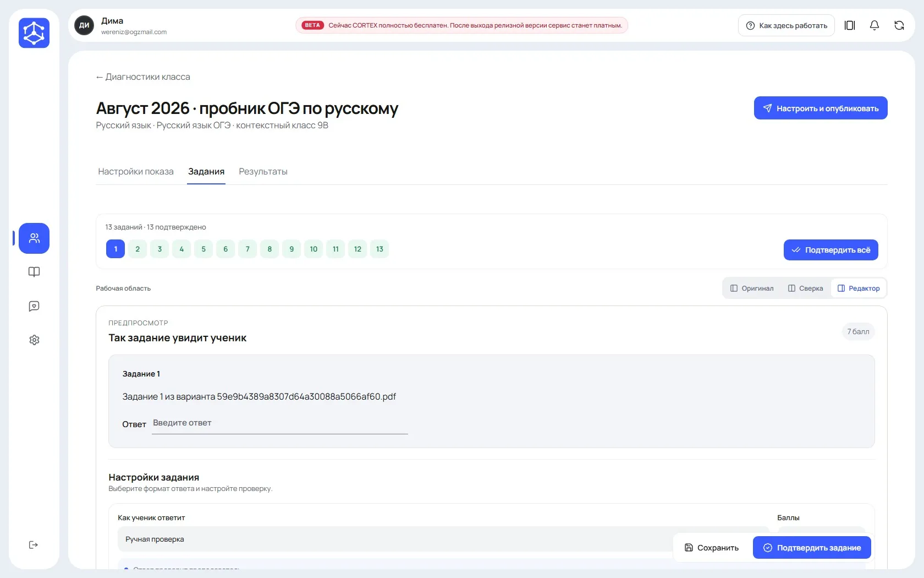Select task number 12
Viewport: 924px width, 578px height.
tap(358, 249)
